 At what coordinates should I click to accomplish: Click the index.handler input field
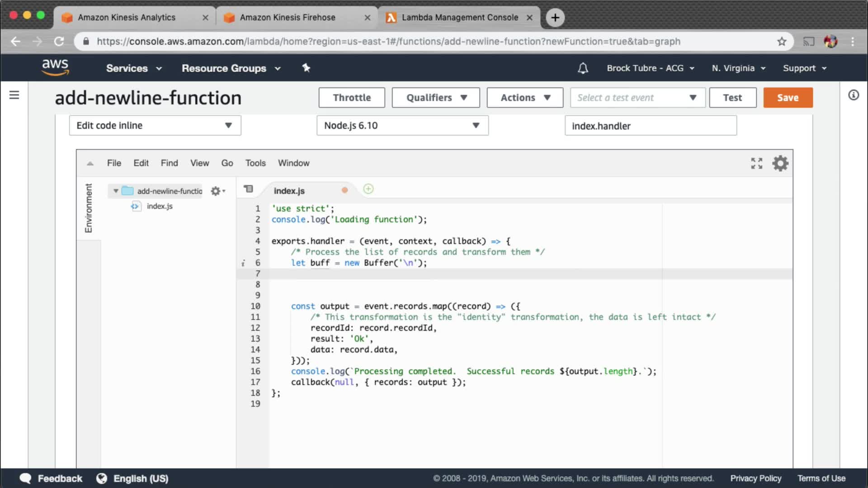(650, 126)
